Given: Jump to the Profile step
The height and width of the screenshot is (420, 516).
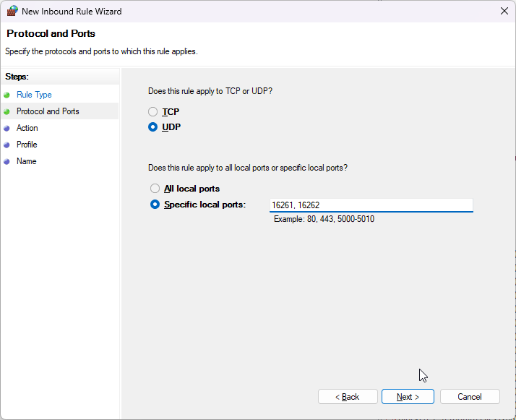Looking at the screenshot, I should pos(27,145).
